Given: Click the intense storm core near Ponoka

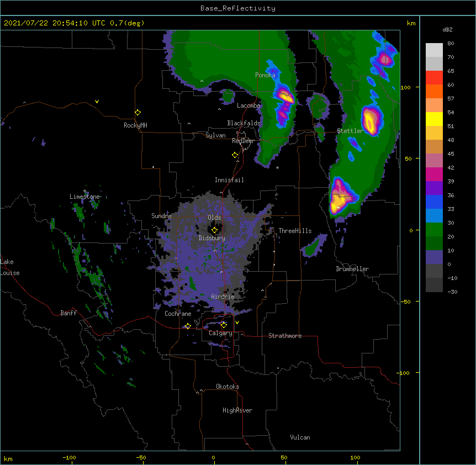Looking at the screenshot, I should 285,97.
